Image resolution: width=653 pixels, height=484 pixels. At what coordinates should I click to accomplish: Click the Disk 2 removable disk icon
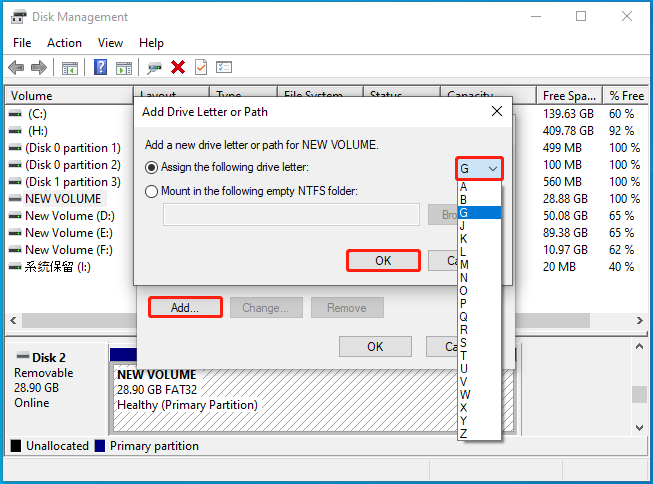coord(22,356)
